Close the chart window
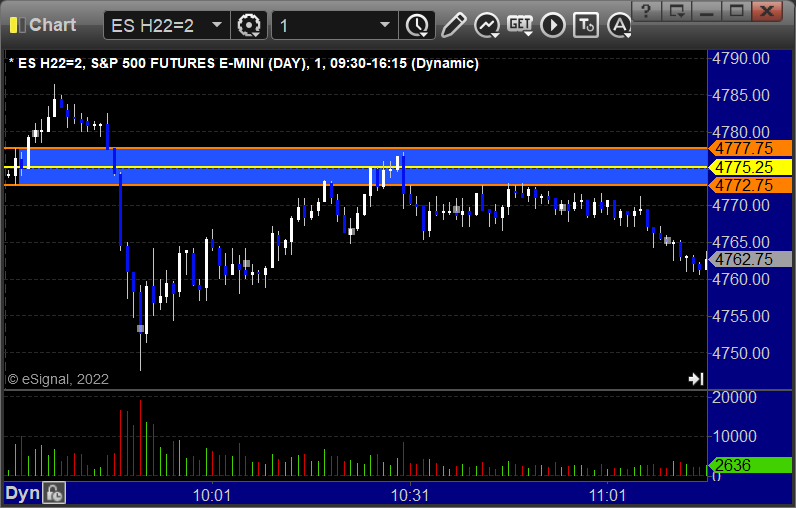This screenshot has width=796, height=508. click(767, 11)
